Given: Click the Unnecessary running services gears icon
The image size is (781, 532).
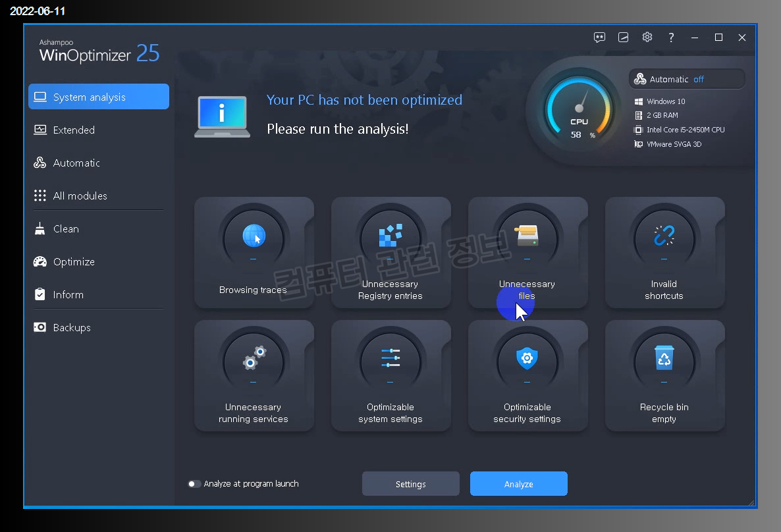Looking at the screenshot, I should coord(254,358).
